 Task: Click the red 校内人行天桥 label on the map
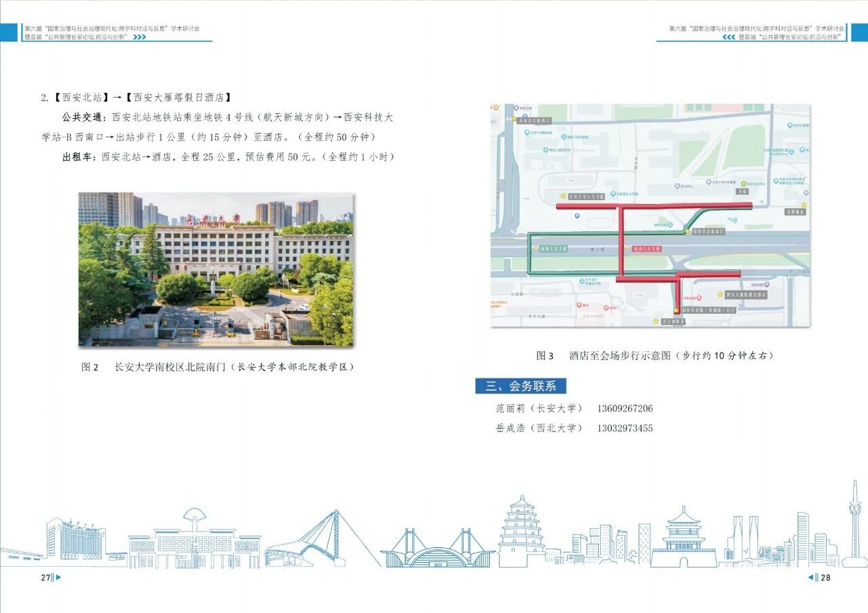[646, 249]
